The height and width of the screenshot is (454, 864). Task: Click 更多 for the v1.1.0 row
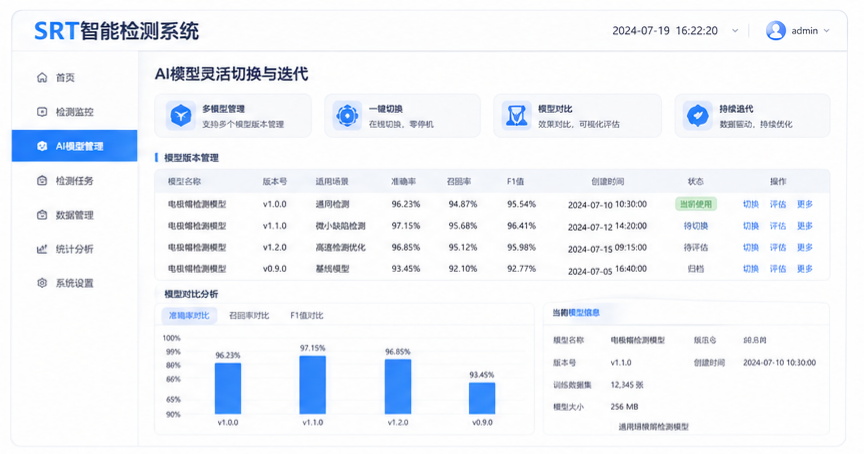click(804, 226)
